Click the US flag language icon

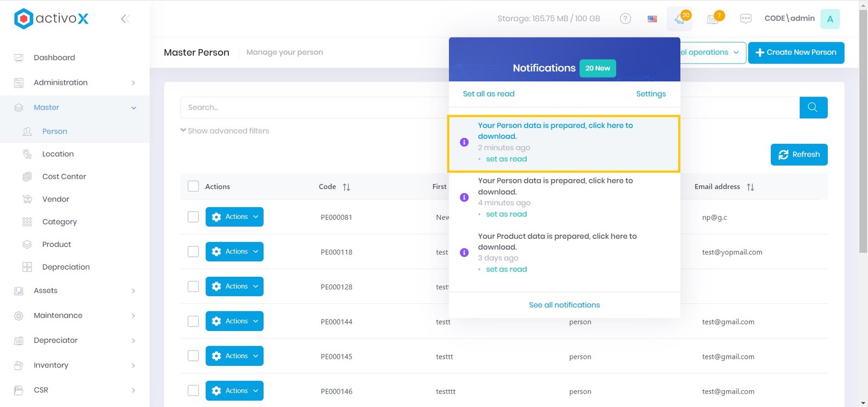pos(652,19)
